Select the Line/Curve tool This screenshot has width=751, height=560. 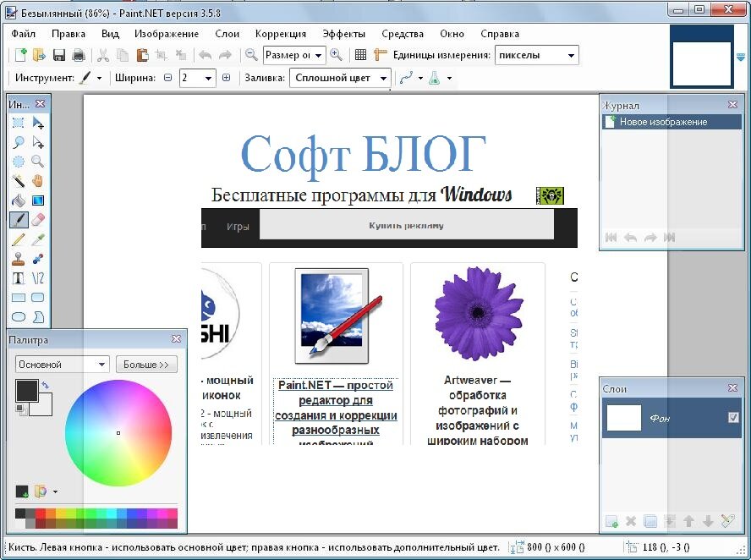(38, 277)
